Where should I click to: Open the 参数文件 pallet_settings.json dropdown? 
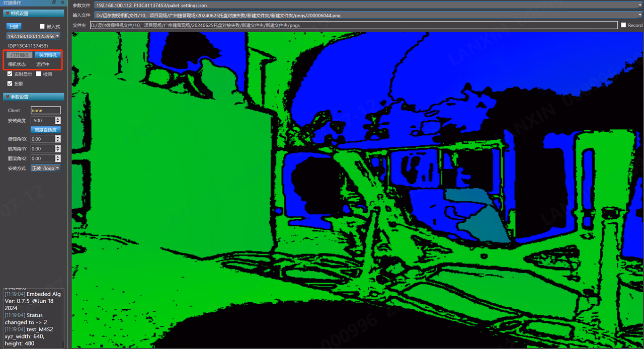[x=368, y=5]
